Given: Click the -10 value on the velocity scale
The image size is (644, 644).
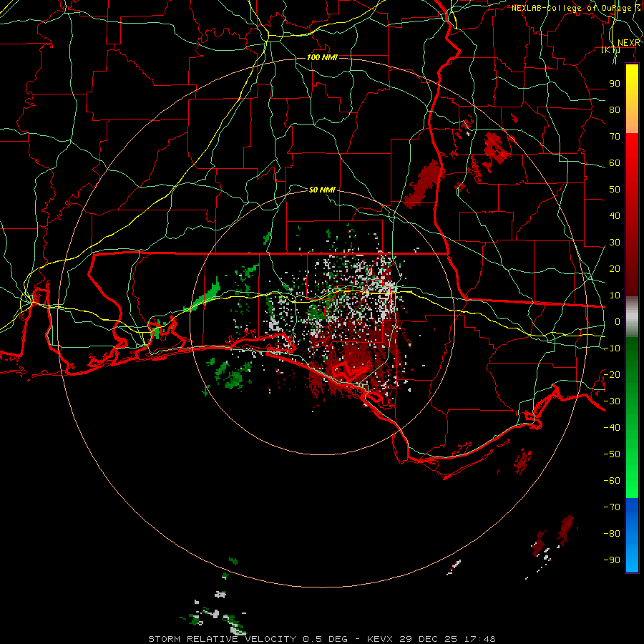Looking at the screenshot, I should point(612,348).
